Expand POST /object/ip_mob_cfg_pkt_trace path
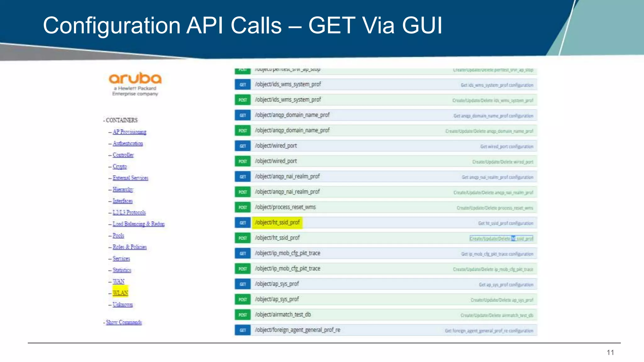Screen dimensions: 644x362 tap(287, 269)
